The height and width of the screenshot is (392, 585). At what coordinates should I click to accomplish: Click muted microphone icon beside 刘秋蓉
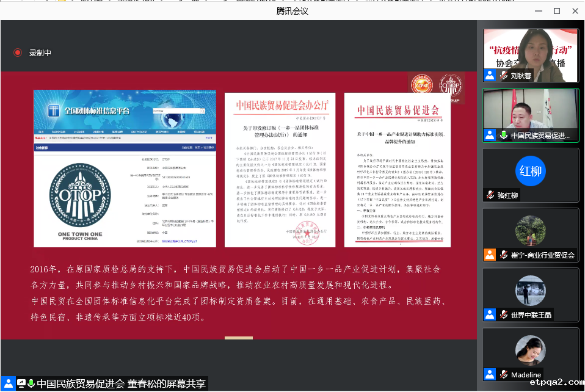(504, 76)
